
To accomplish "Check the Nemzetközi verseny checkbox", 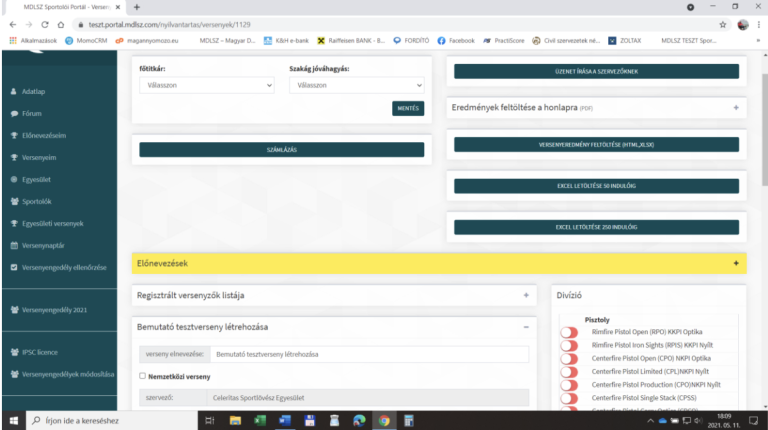I will point(142,376).
